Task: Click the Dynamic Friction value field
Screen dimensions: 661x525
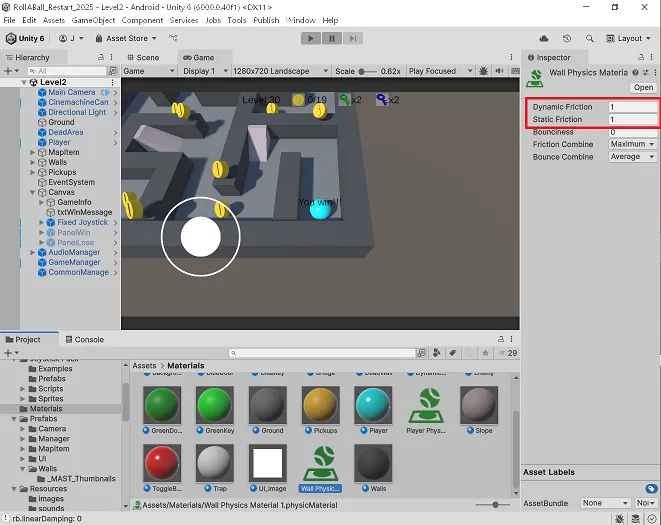Action: 632,107
